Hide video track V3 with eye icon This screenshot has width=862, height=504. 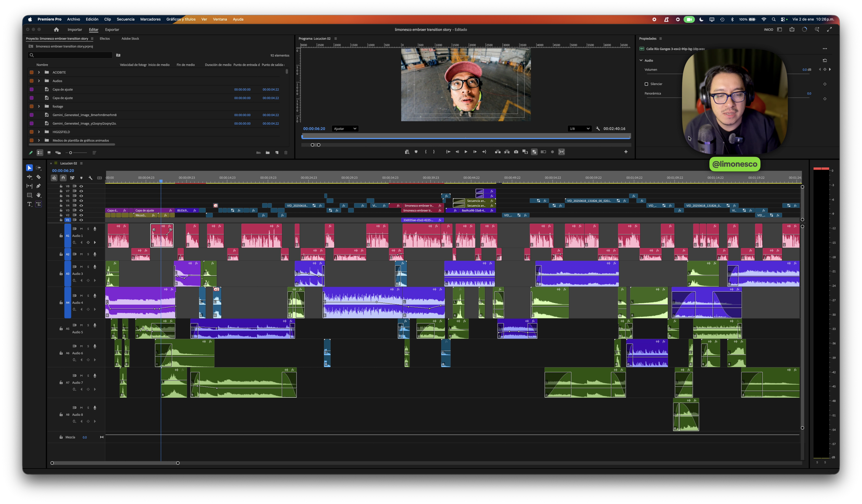pos(81,210)
